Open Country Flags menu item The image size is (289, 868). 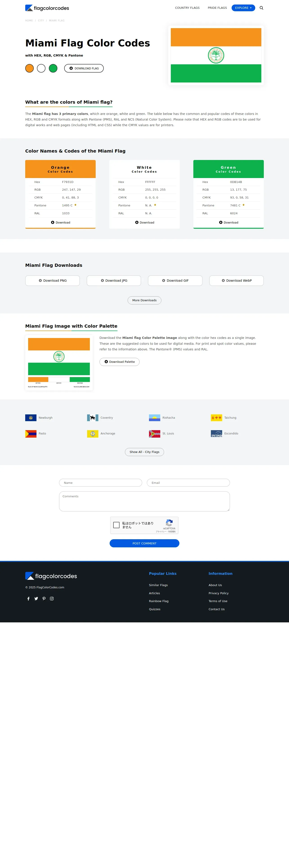coord(187,8)
